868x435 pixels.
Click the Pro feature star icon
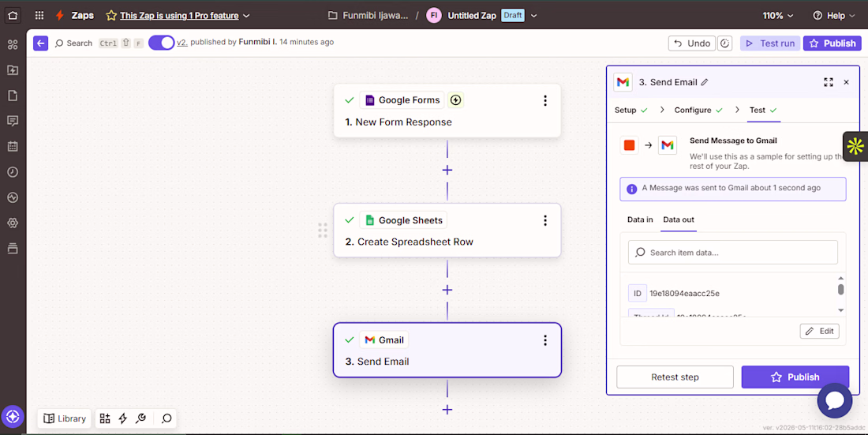point(111,16)
